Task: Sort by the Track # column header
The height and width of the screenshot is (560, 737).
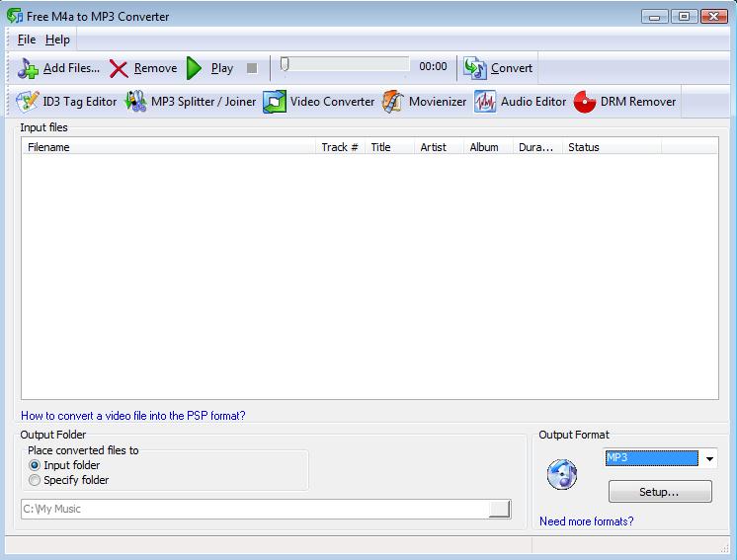Action: pos(340,147)
